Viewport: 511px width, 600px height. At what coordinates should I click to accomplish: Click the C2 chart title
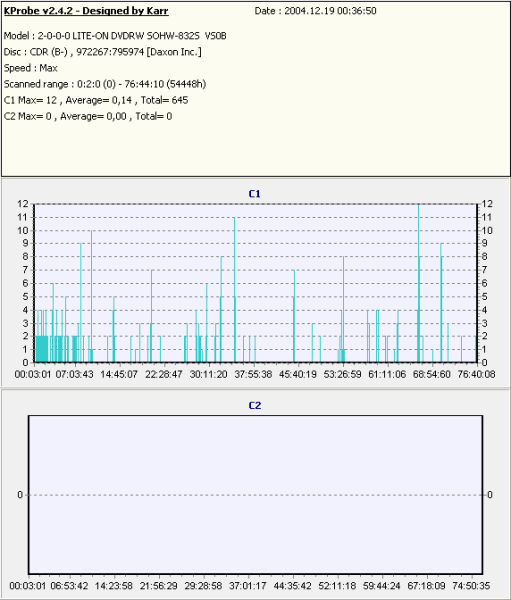(255, 406)
